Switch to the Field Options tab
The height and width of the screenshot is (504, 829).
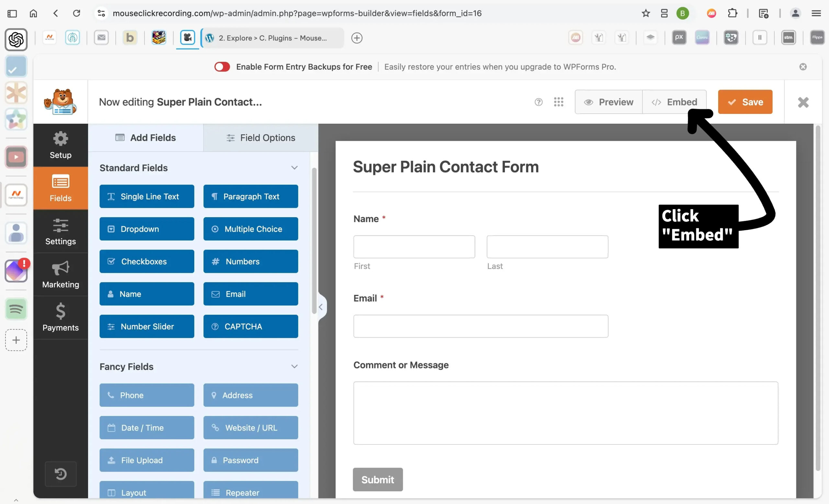pos(261,138)
